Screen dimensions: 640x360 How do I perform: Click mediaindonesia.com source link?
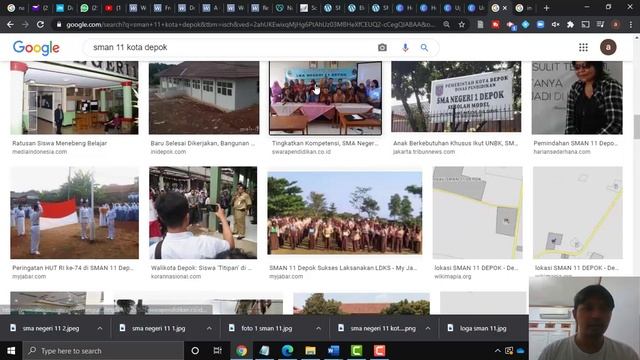[40, 152]
